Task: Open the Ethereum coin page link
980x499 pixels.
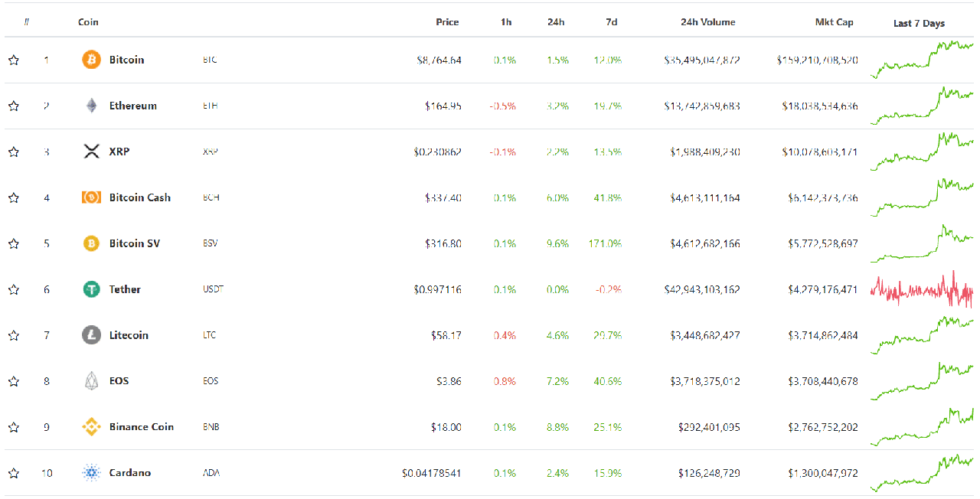Action: (x=133, y=106)
